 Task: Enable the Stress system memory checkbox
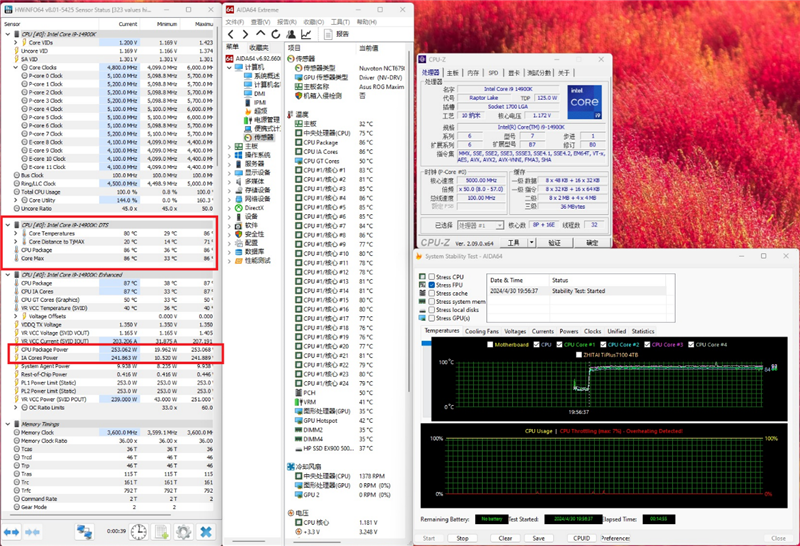coord(432,302)
